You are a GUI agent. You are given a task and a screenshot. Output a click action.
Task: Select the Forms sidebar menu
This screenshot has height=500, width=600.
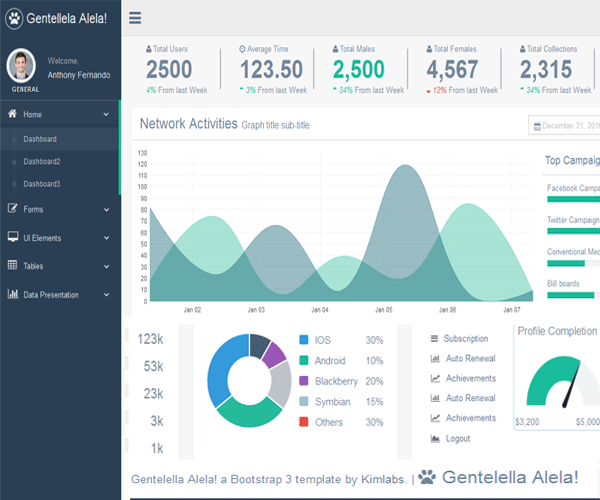pos(59,209)
